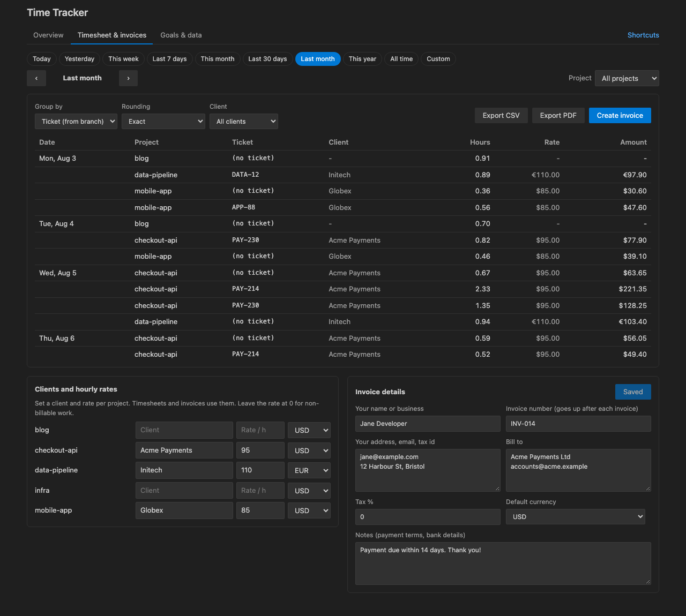Image resolution: width=686 pixels, height=616 pixels.
Task: Open the Shortcuts link
Action: click(x=643, y=35)
